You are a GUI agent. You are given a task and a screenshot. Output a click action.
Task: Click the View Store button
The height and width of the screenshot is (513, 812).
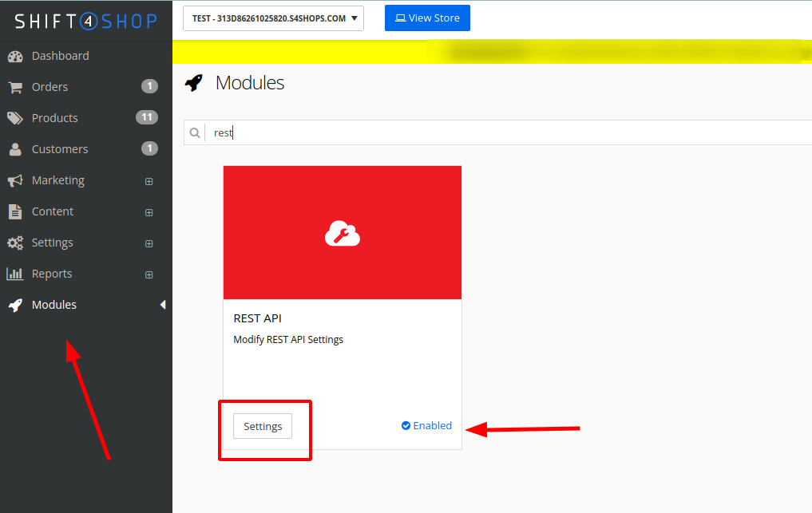pyautogui.click(x=427, y=18)
